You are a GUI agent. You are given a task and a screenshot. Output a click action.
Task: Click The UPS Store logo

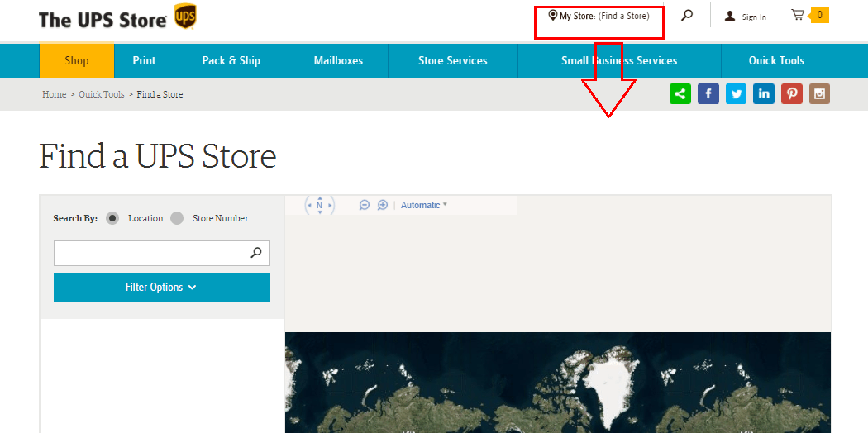click(x=118, y=17)
